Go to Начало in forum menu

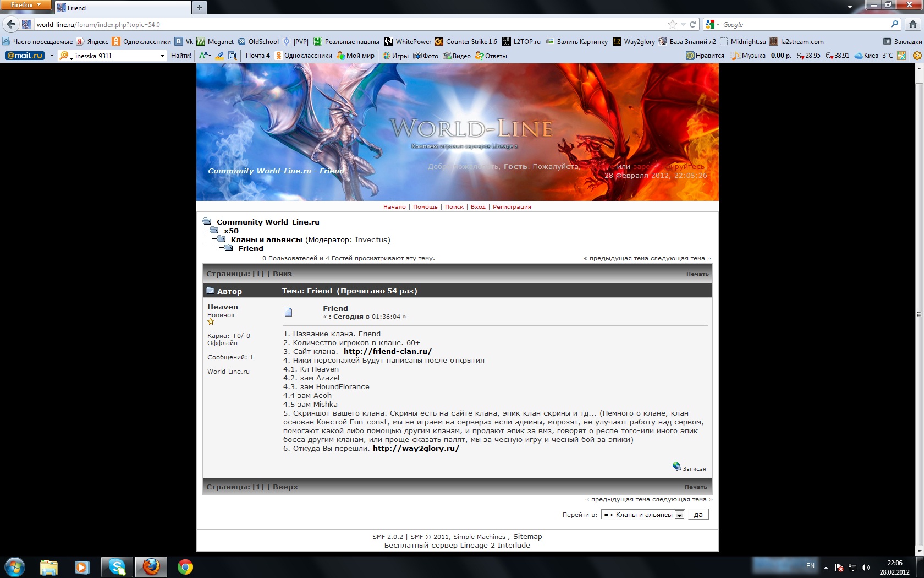coord(394,207)
